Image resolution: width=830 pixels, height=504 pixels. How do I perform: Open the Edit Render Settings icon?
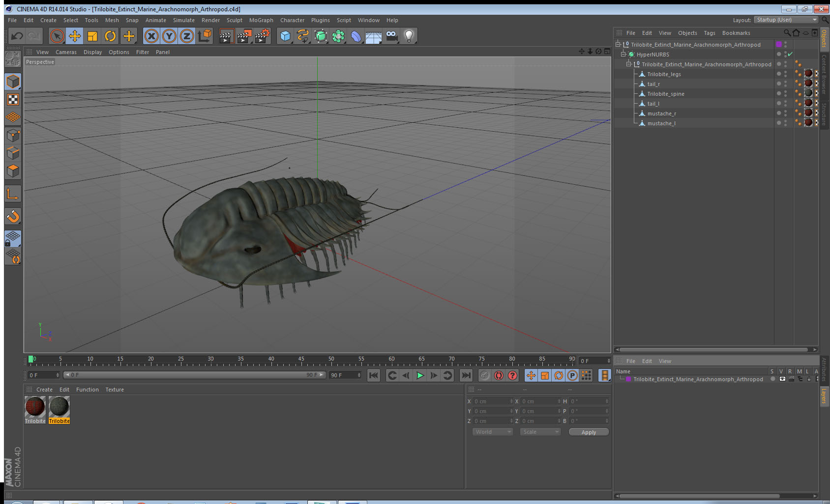[263, 36]
